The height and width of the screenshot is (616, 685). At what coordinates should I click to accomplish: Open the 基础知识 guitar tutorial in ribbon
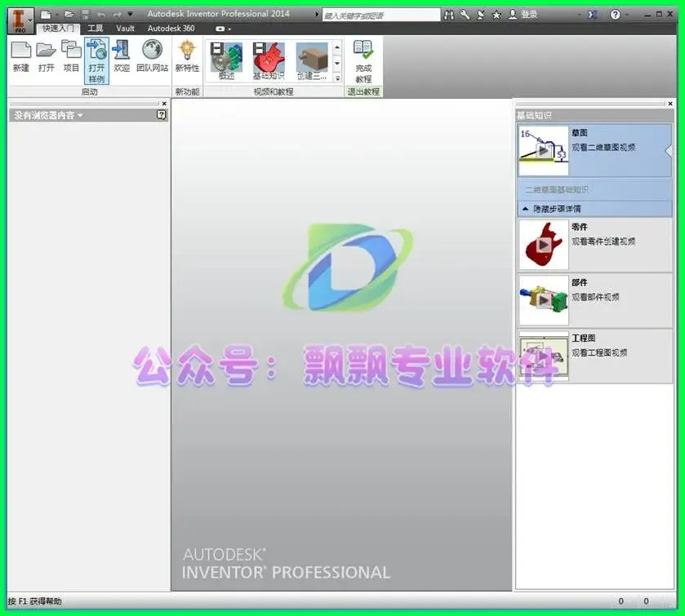[x=269, y=61]
